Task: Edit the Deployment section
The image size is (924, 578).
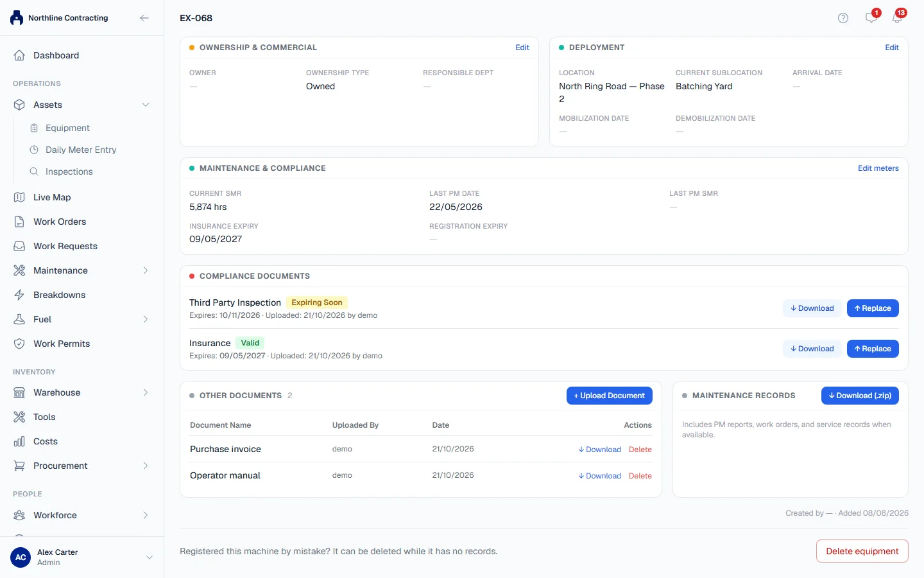Action: click(x=892, y=48)
